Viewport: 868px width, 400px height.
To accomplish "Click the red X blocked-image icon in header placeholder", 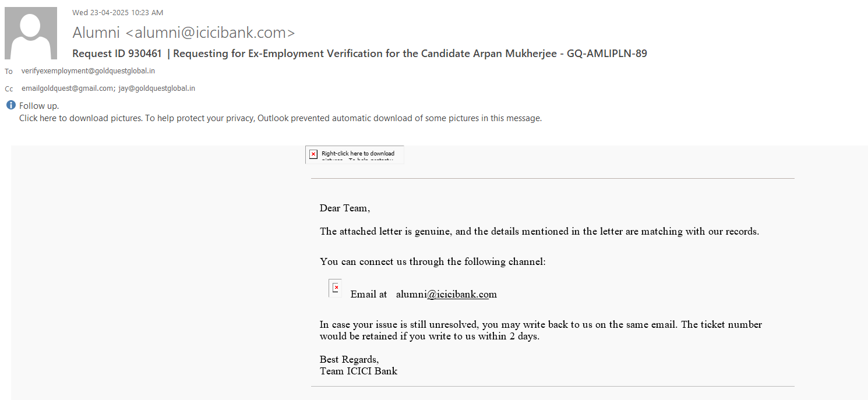I will pos(313,154).
